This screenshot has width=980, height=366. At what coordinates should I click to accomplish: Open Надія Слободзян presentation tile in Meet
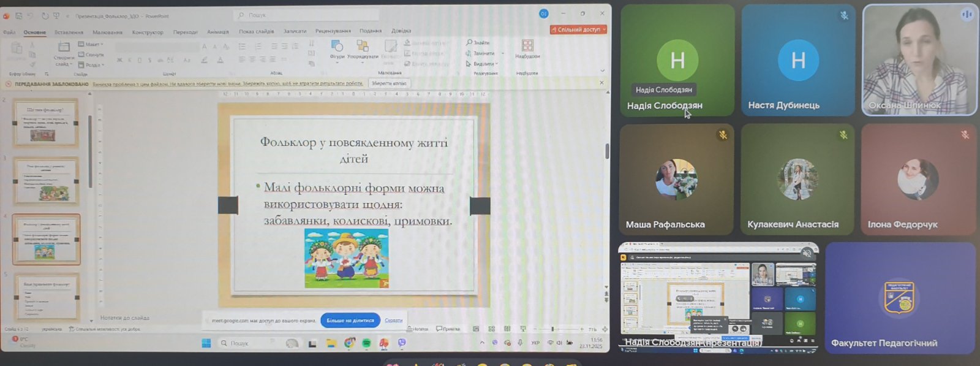718,297
